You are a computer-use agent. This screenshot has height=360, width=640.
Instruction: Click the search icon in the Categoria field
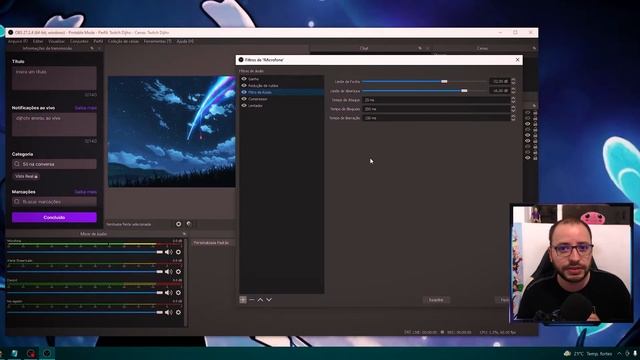[x=17, y=164]
